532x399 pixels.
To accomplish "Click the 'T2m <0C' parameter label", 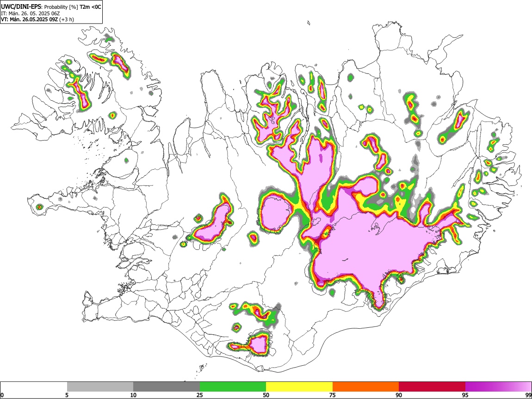I will coord(90,7).
